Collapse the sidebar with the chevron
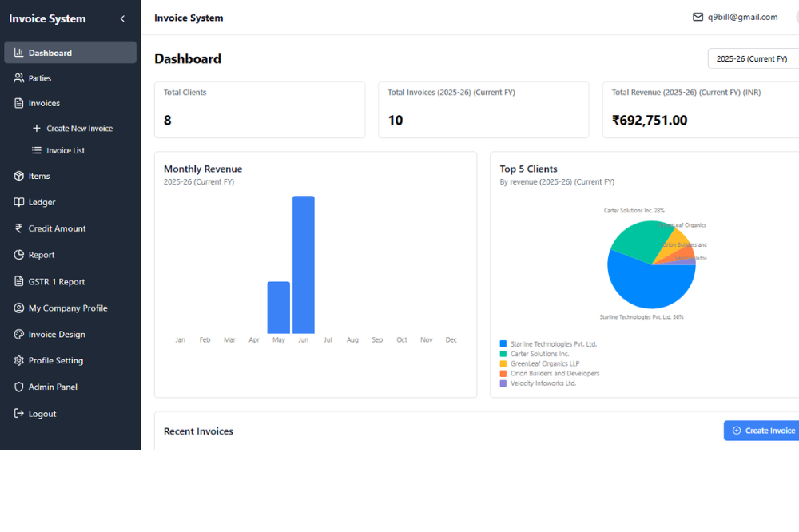 (x=122, y=19)
